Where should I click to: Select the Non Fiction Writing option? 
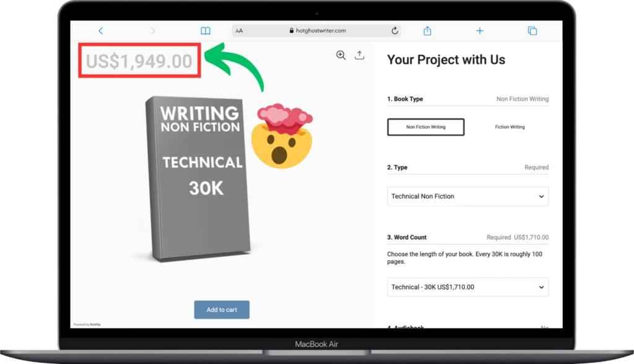(426, 127)
